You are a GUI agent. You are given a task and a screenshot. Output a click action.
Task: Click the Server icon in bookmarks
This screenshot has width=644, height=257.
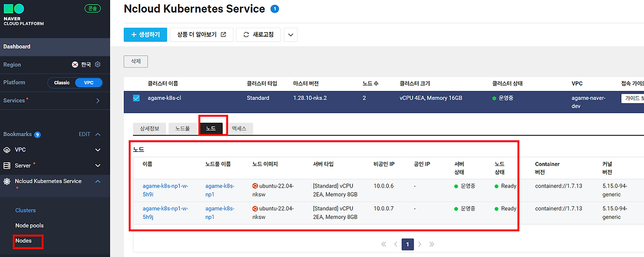(7, 165)
